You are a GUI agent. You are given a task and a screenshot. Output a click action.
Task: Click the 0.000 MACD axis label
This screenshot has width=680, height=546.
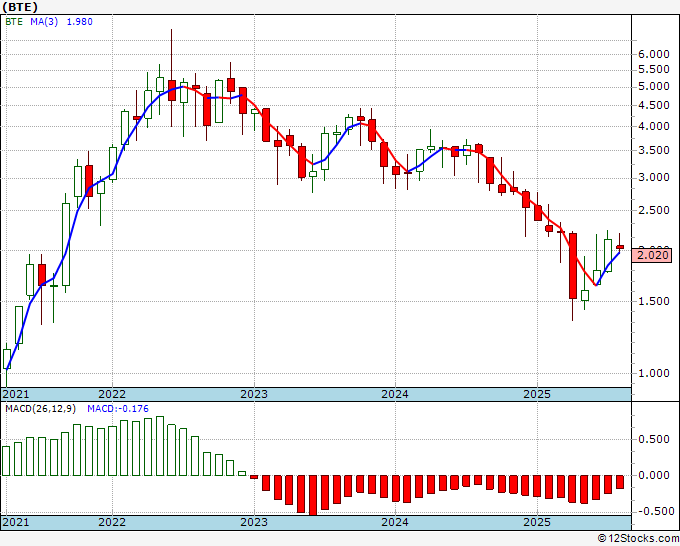[654, 475]
